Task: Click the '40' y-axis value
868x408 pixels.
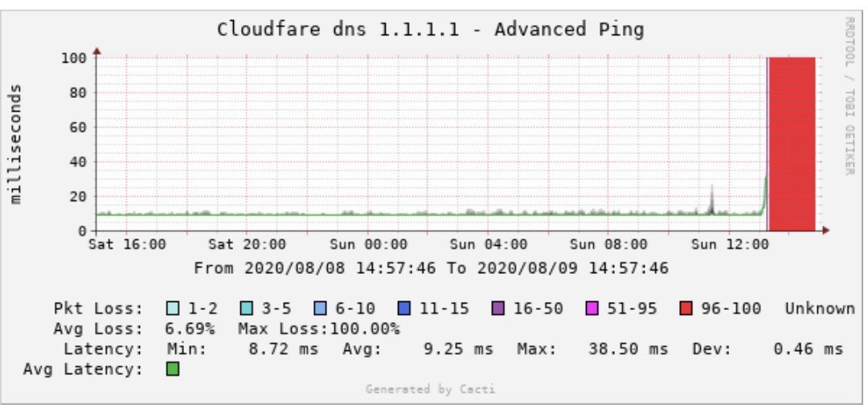Action: pyautogui.click(x=77, y=162)
